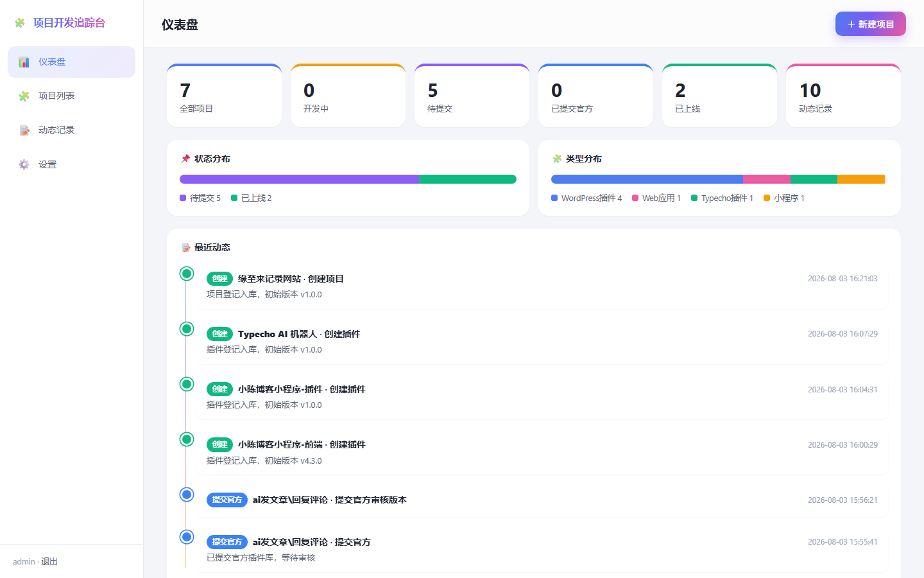924x578 pixels.
Task: Select the 全部项目 card showing 7
Action: [224, 95]
